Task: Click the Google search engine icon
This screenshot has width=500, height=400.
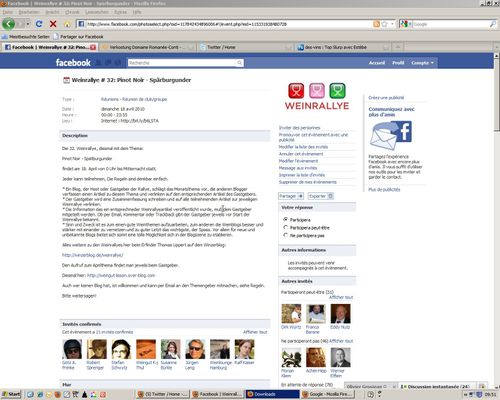Action: click(403, 24)
